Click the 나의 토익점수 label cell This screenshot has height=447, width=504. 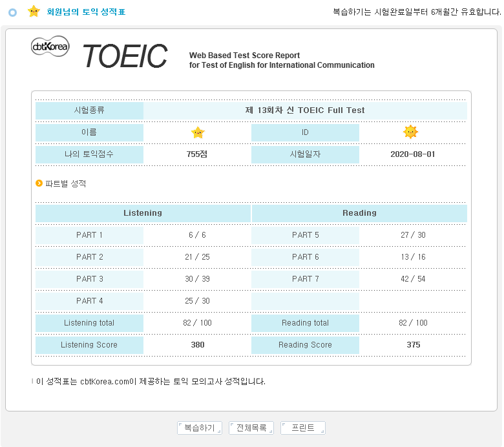(89, 154)
